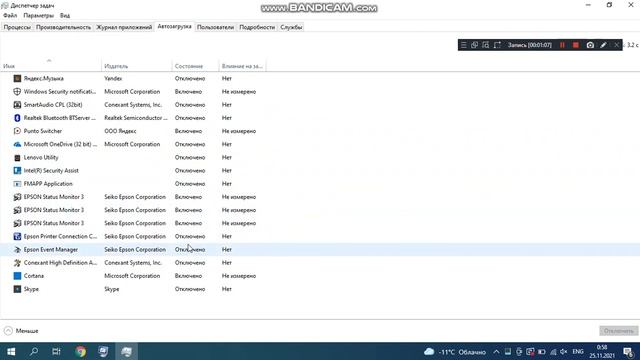Image resolution: width=640 pixels, height=360 pixels.
Task: Stop the Bandicam recording
Action: coord(576,45)
